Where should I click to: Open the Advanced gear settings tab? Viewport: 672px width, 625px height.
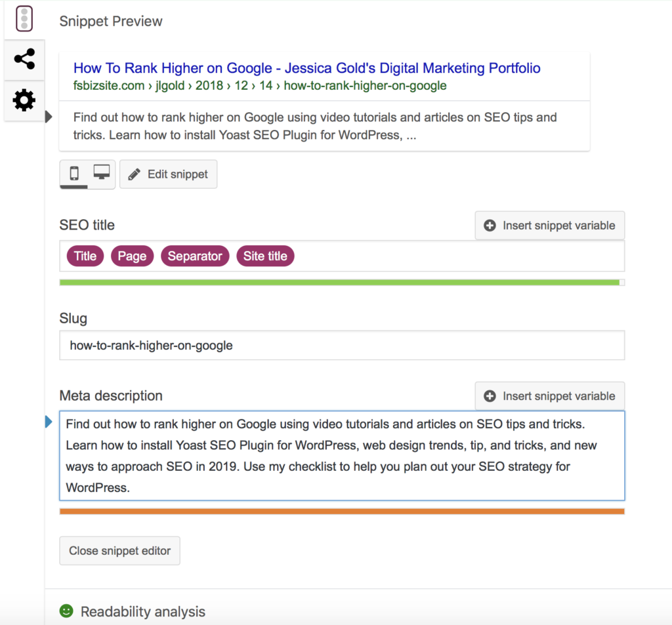[x=24, y=100]
